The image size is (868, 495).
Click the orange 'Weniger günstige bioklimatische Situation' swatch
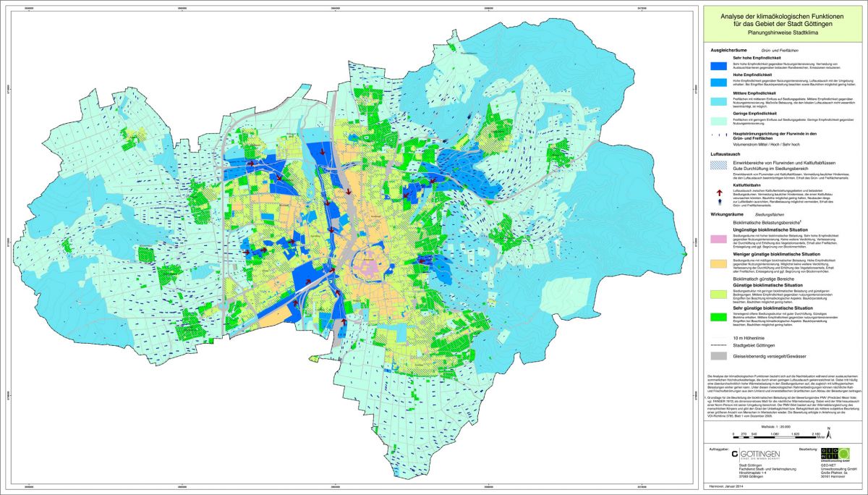tap(718, 264)
